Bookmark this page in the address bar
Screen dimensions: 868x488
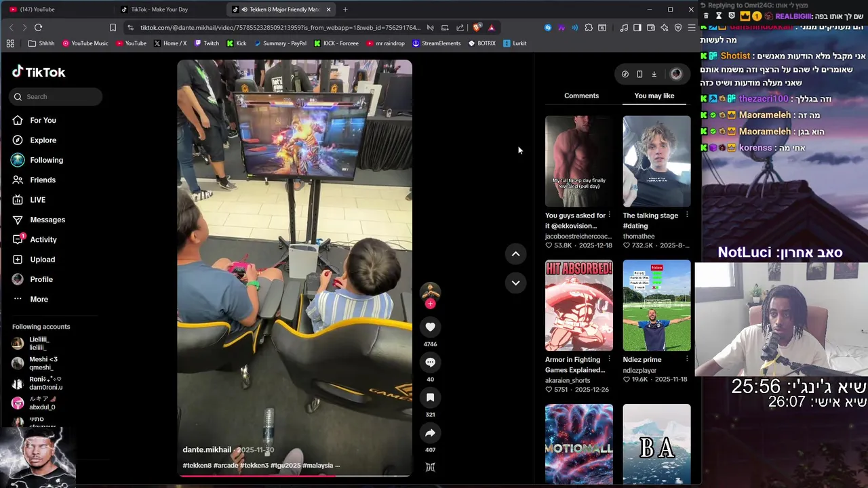[x=113, y=27]
